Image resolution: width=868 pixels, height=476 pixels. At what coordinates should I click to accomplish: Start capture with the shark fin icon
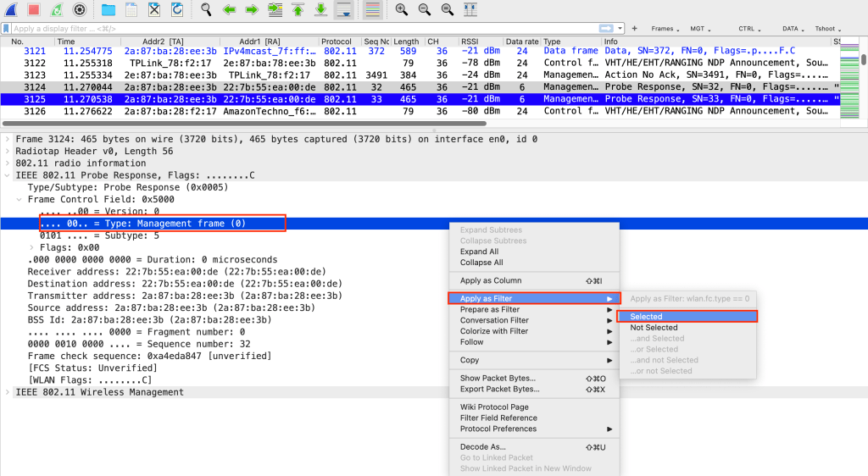pyautogui.click(x=10, y=10)
